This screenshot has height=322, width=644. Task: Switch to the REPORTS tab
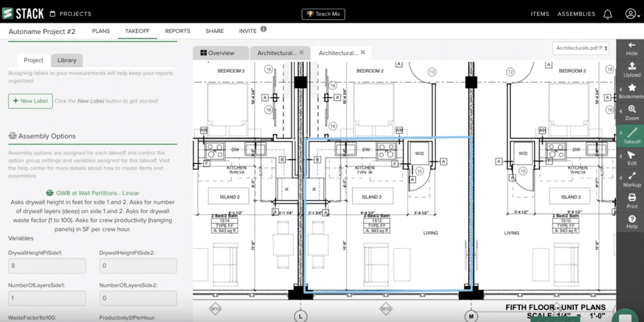click(177, 31)
